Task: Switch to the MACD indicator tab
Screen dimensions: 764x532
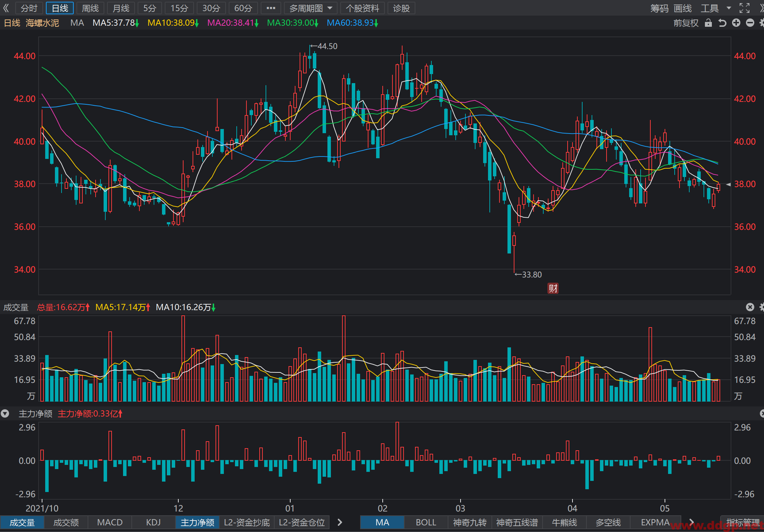Action: tap(110, 522)
